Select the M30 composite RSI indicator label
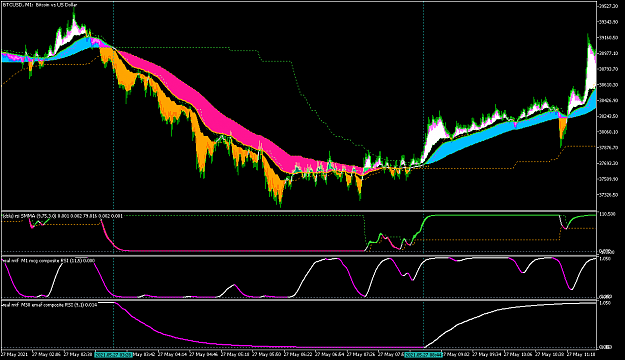This screenshot has height=360, width=625. (x=49, y=305)
